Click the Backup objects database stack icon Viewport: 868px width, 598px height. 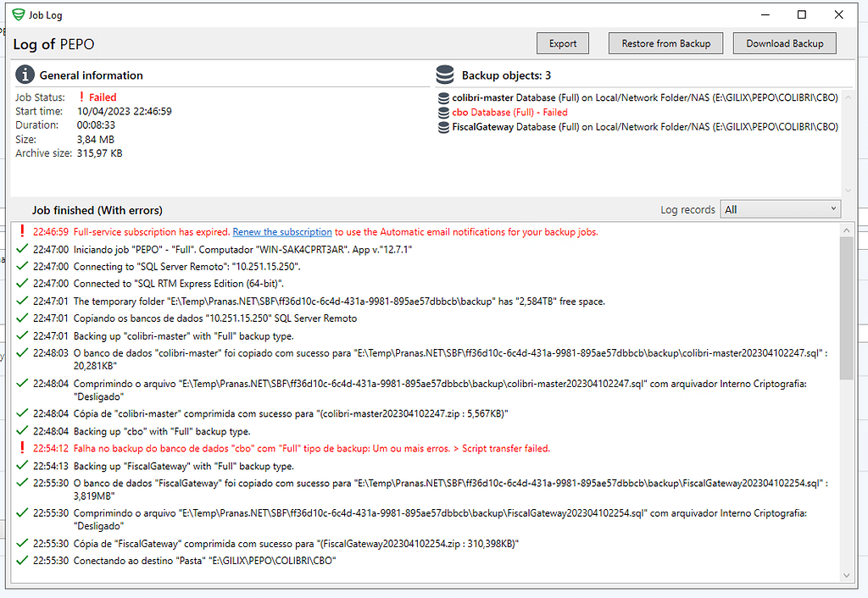coord(445,75)
